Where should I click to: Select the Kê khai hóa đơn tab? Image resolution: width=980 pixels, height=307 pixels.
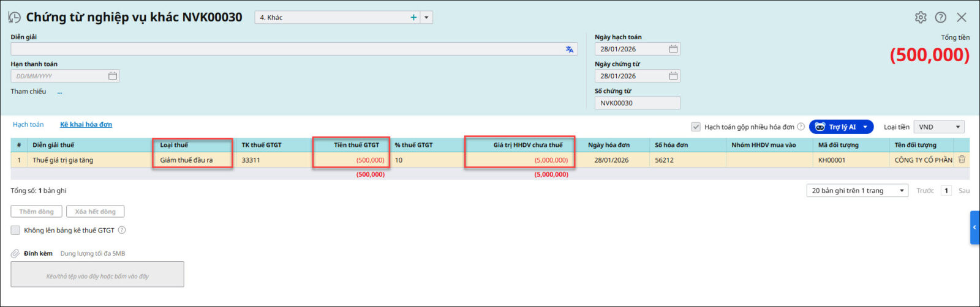tap(86, 125)
